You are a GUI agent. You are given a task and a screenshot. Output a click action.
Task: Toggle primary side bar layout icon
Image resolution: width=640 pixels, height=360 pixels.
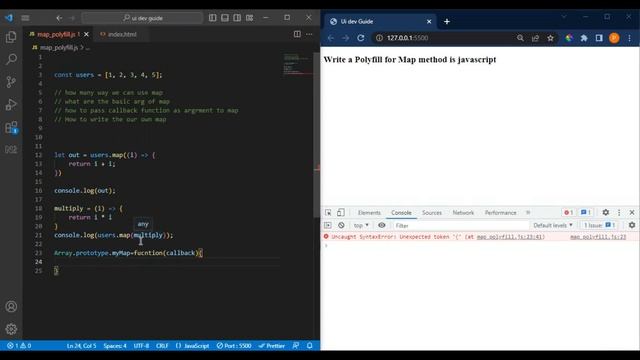(x=213, y=18)
